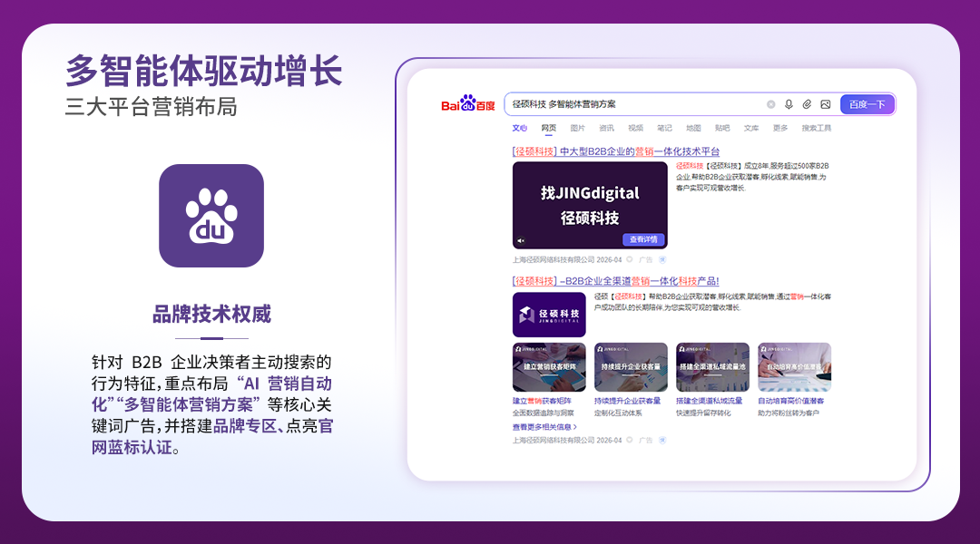Switch to the 文库 tab
Image resolution: width=980 pixels, height=544 pixels.
pos(751,128)
